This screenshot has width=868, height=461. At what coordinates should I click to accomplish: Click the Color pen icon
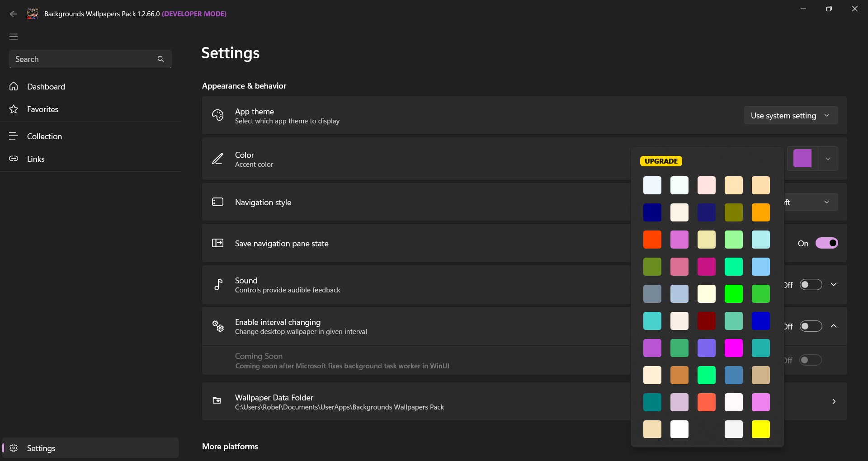coord(217,159)
